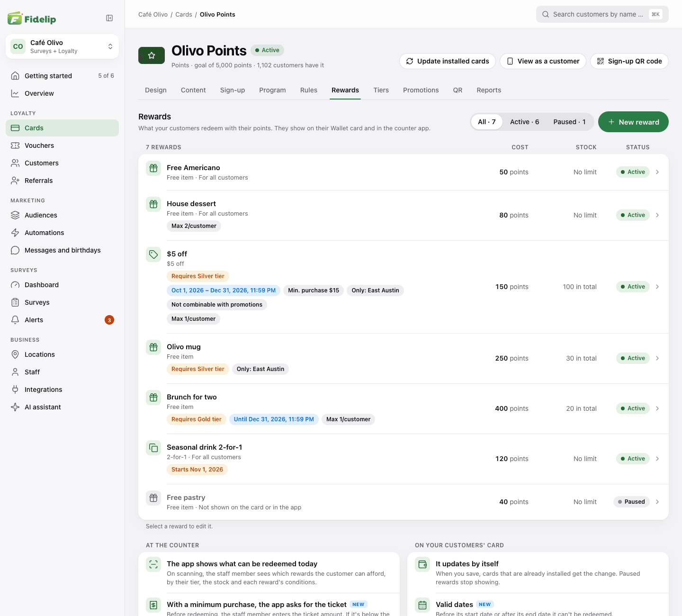
Task: Filter rewards by Paused · 1
Action: pos(569,122)
